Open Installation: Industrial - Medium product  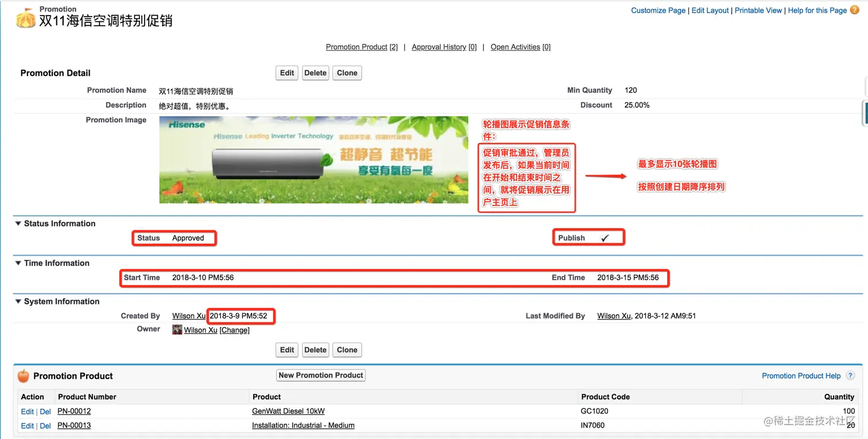pyautogui.click(x=303, y=426)
